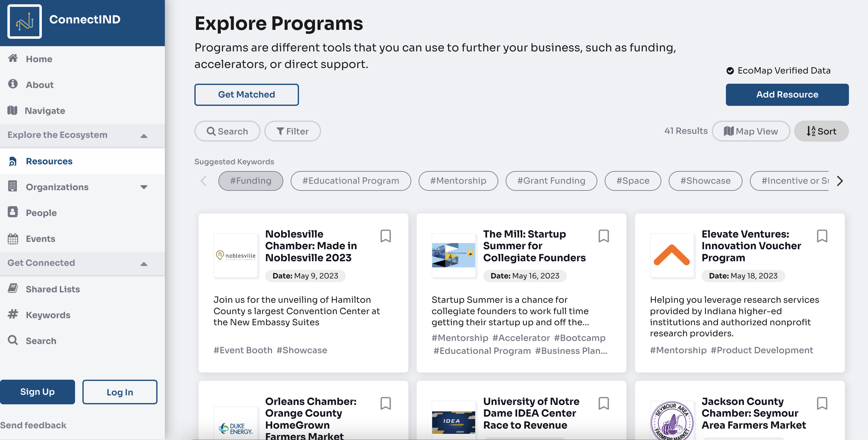
Task: Open the Home icon in sidebar
Action: click(x=13, y=58)
